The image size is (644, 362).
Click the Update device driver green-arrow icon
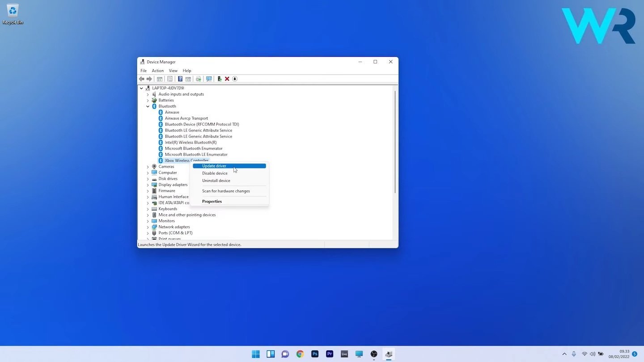[x=219, y=79]
